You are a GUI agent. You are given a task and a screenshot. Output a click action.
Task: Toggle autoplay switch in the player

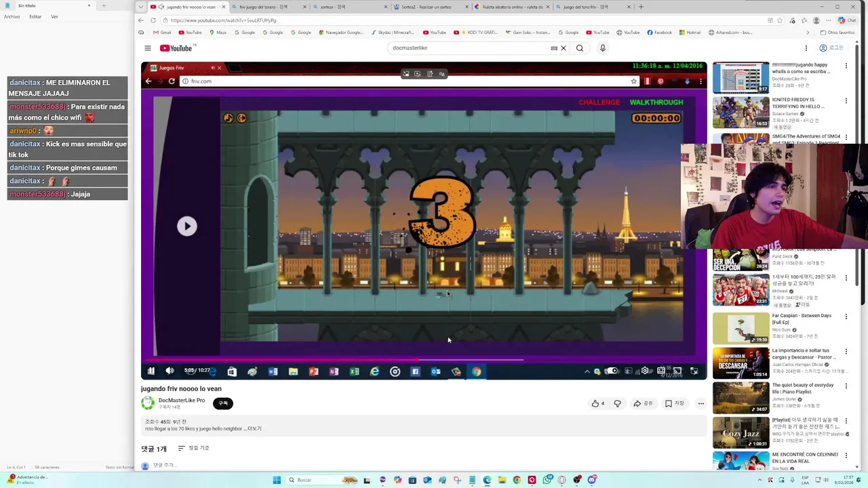click(612, 371)
